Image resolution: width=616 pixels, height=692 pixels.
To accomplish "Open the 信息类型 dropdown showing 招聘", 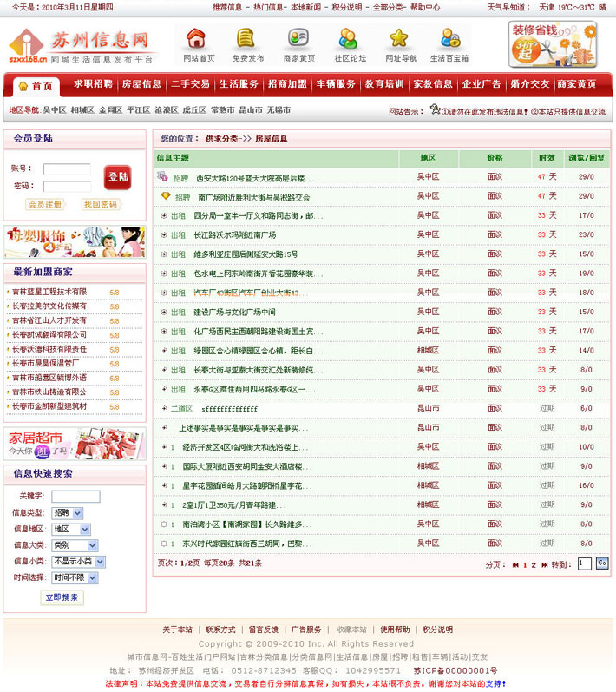I will pyautogui.click(x=67, y=513).
